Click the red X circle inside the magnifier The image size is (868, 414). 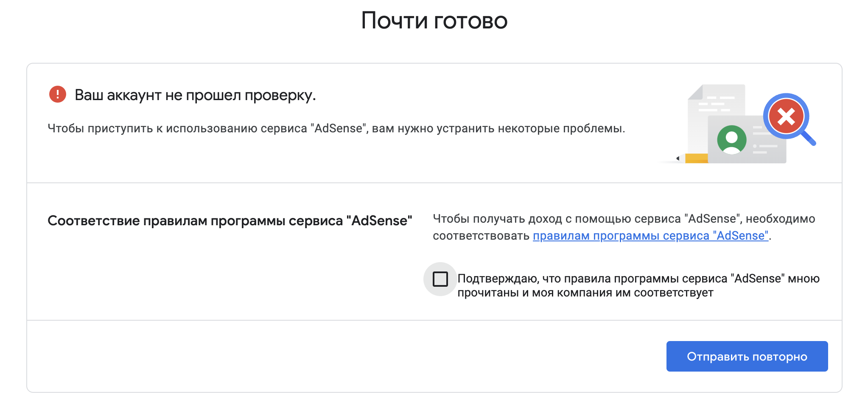tap(786, 116)
